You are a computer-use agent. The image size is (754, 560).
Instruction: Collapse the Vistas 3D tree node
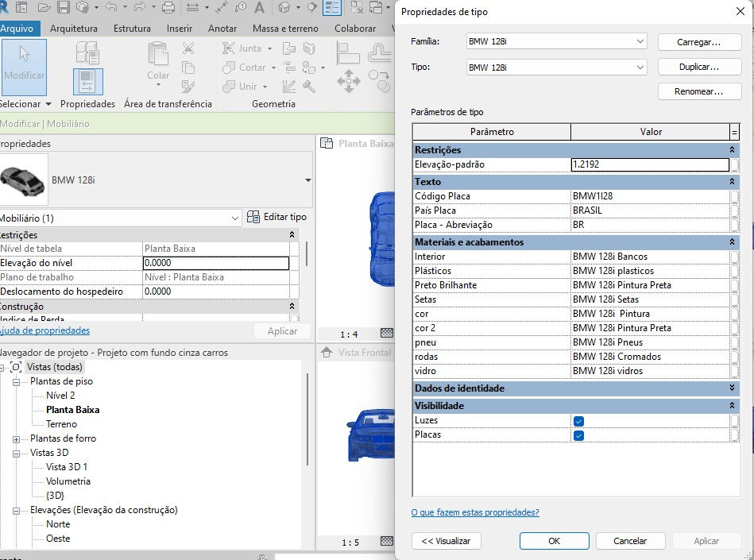coord(17,454)
